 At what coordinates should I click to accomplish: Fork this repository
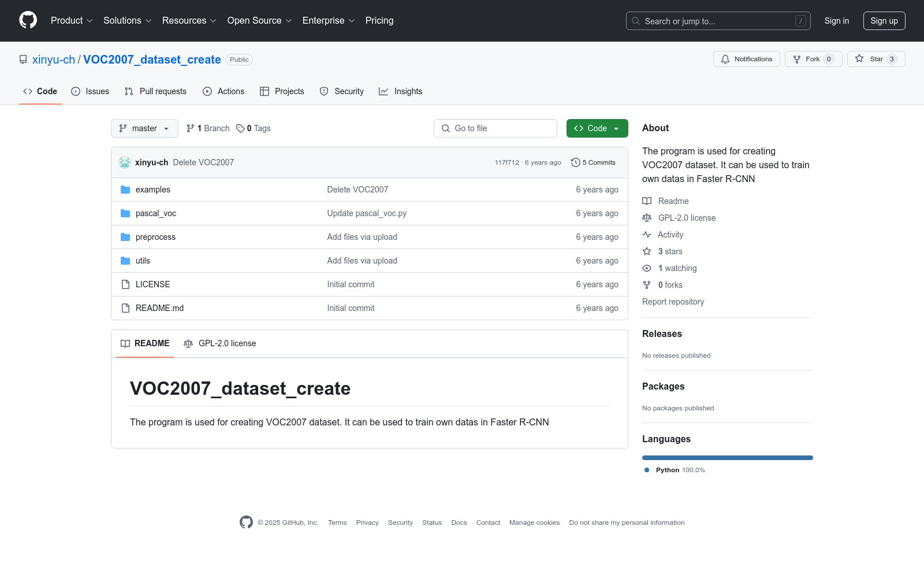[813, 59]
